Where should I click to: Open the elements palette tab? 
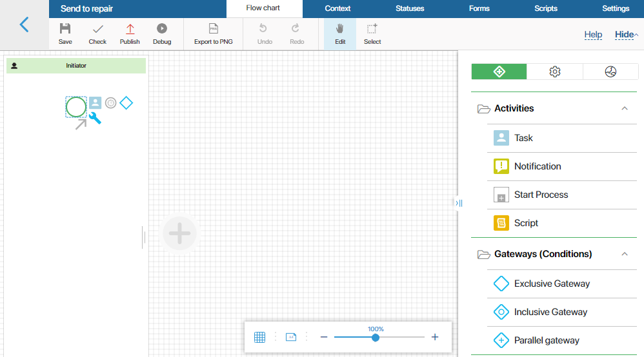(x=499, y=72)
